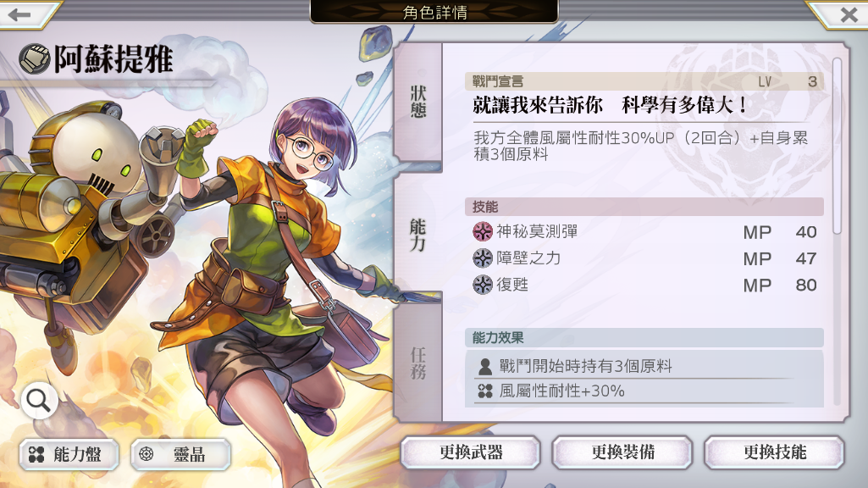Screen dimensions: 868x488
Task: Select the 障壁之力 skill icon
Action: 483,258
